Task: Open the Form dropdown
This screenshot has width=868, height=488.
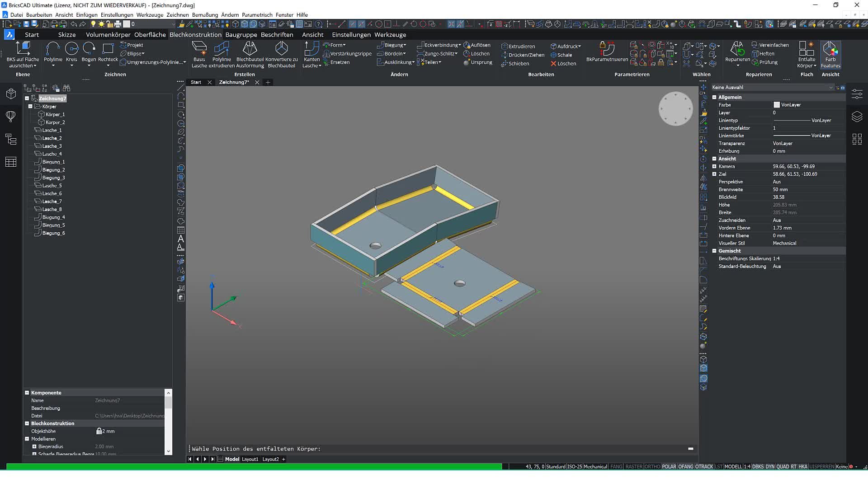Action: pyautogui.click(x=335, y=45)
